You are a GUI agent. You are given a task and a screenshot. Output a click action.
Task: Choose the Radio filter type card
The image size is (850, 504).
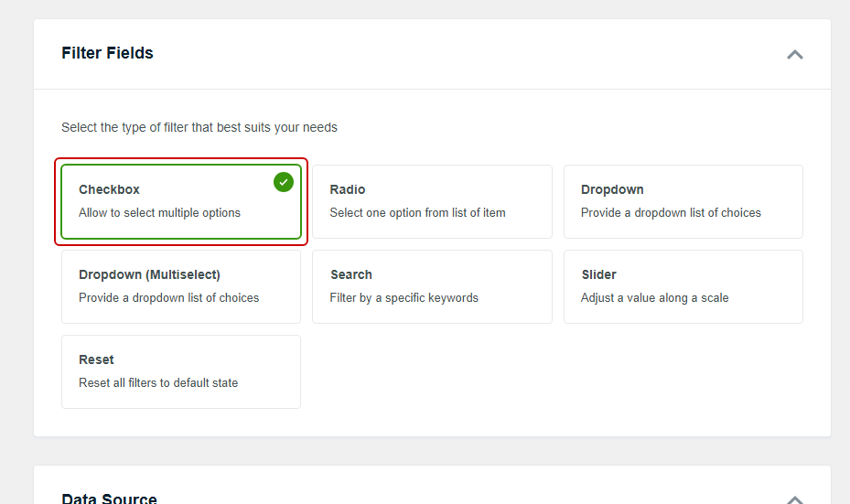coord(432,201)
